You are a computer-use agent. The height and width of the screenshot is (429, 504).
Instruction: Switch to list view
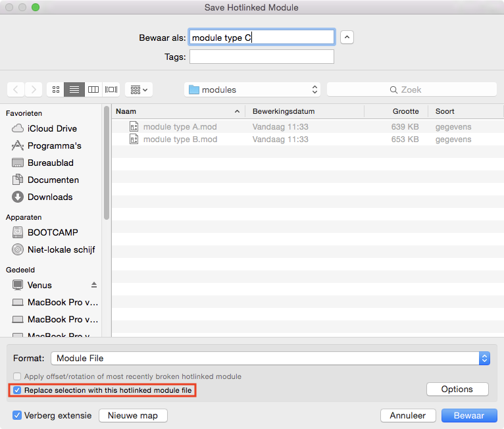click(x=74, y=89)
